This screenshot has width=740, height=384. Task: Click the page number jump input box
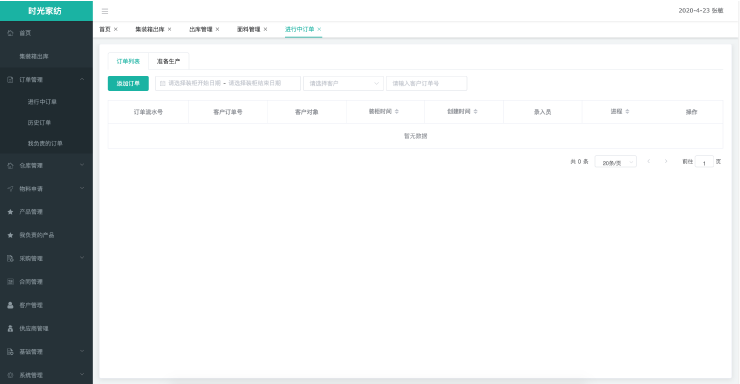coord(704,162)
